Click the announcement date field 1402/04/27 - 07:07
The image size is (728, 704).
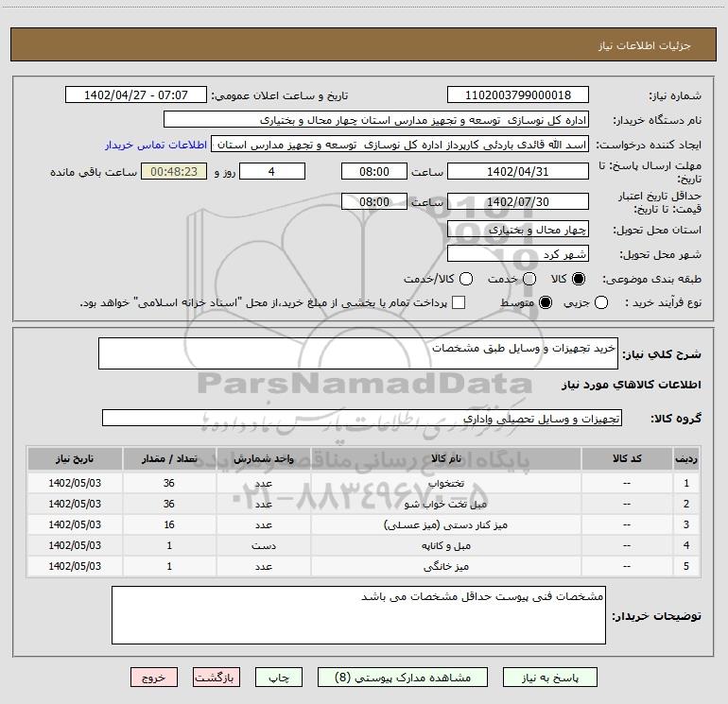(136, 95)
